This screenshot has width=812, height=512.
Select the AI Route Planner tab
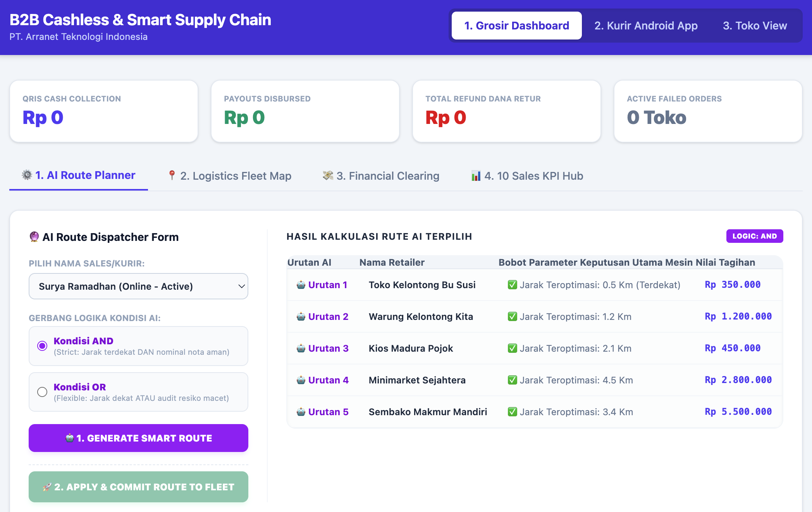(x=79, y=175)
